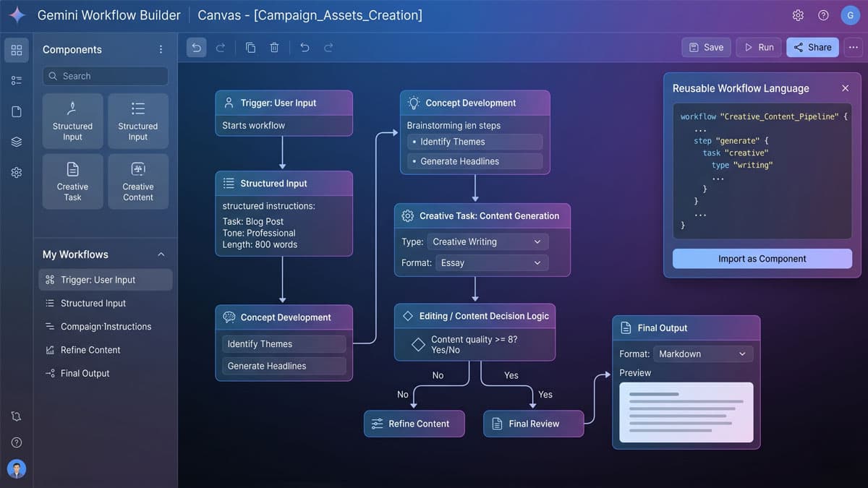Click the Canvas - [Campaign_Assets_Creation] title
This screenshot has height=488, width=868.
click(310, 15)
